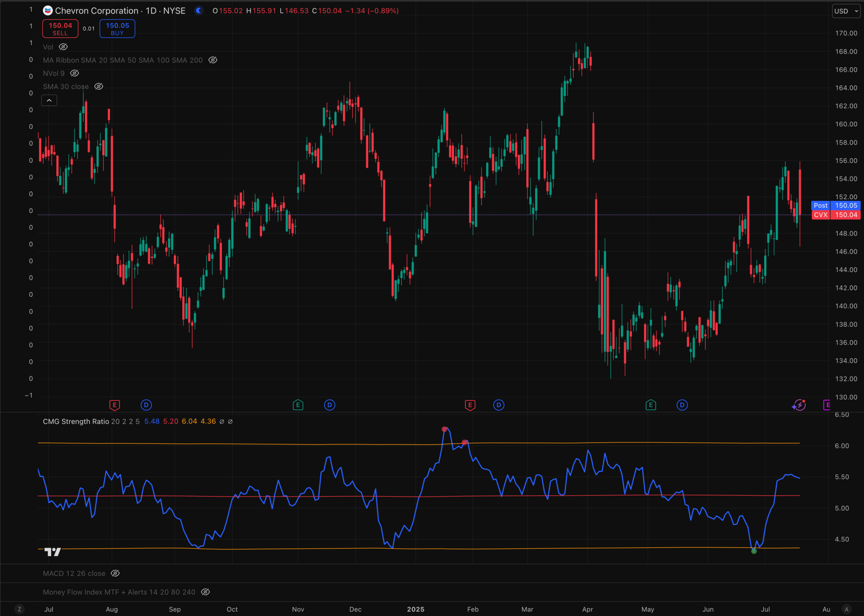864x616 pixels.
Task: Click the TradingView logo in indicator pane
Action: pos(53,552)
